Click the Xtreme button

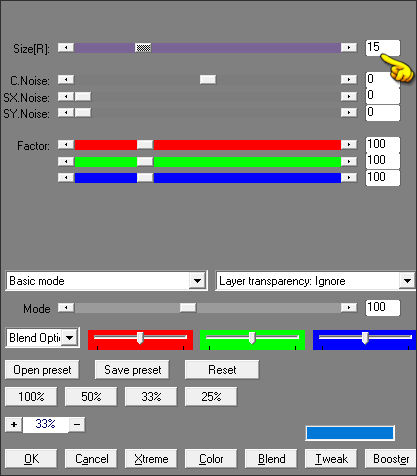point(151,459)
